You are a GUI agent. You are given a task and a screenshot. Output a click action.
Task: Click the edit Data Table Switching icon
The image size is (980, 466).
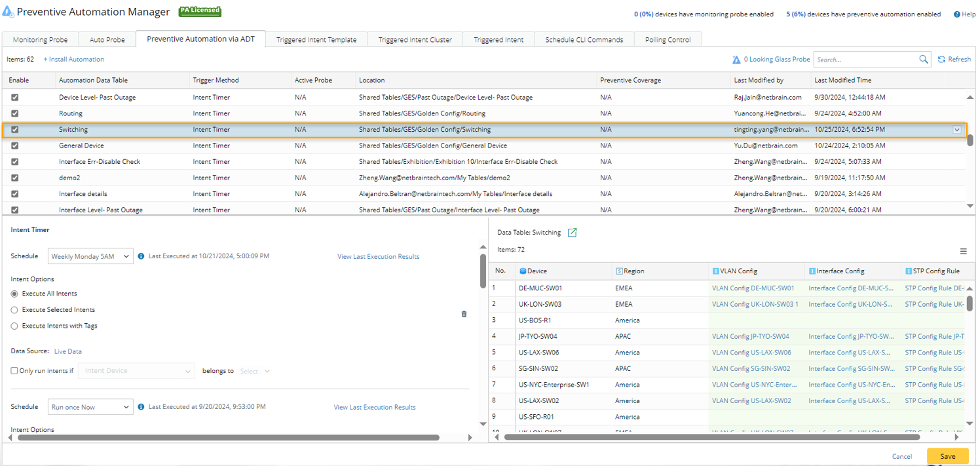[572, 233]
